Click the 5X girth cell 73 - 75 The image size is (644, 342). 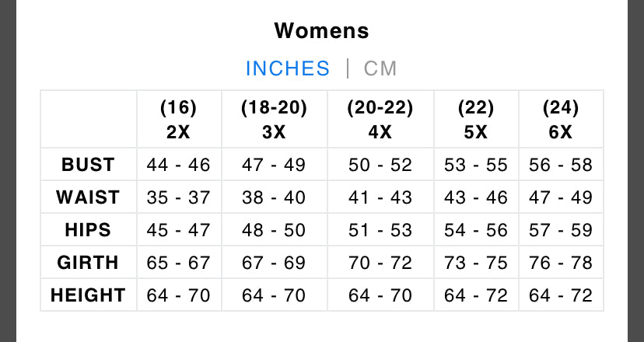475,263
